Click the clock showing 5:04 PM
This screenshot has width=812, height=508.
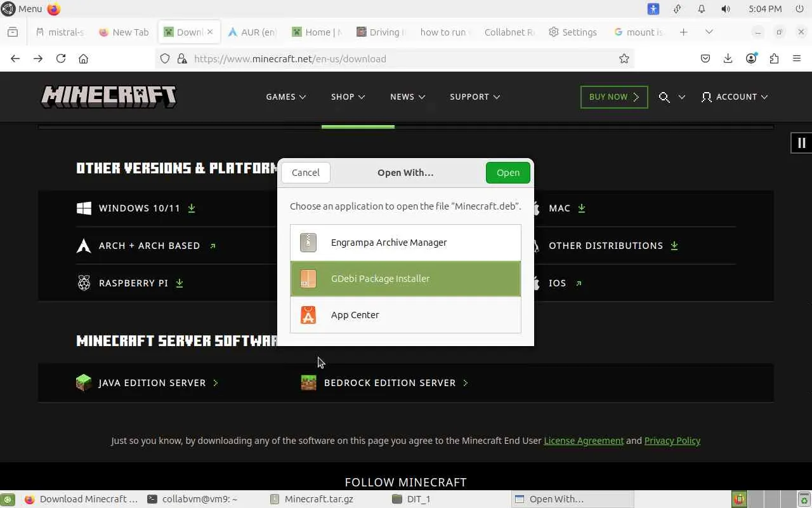(765, 9)
